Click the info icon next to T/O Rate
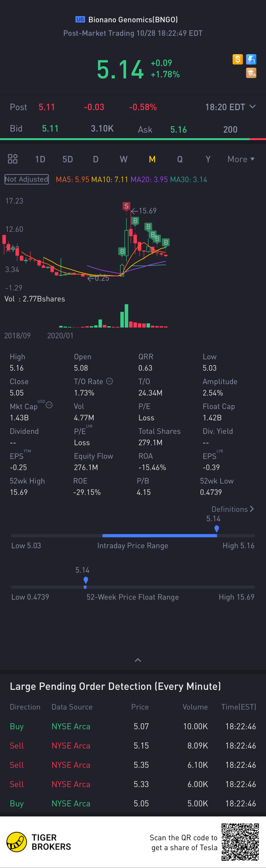This screenshot has width=266, height=868. [x=109, y=381]
